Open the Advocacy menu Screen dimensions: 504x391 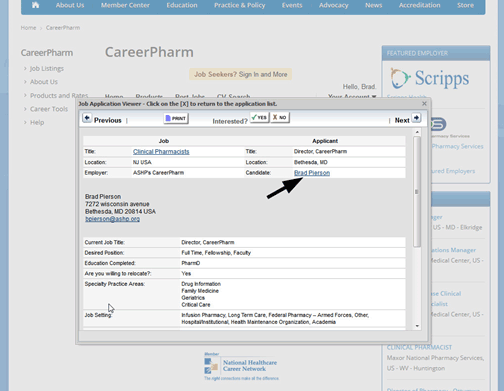[x=334, y=5]
